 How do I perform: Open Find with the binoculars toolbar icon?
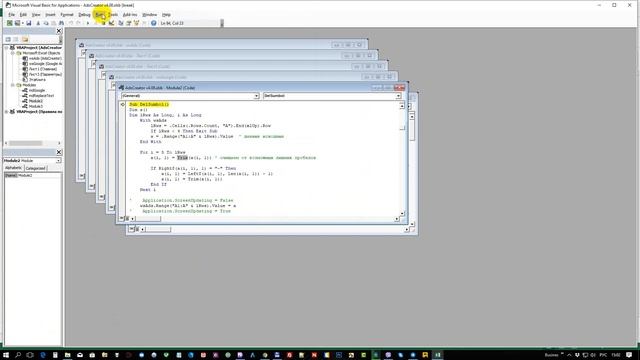point(61,23)
